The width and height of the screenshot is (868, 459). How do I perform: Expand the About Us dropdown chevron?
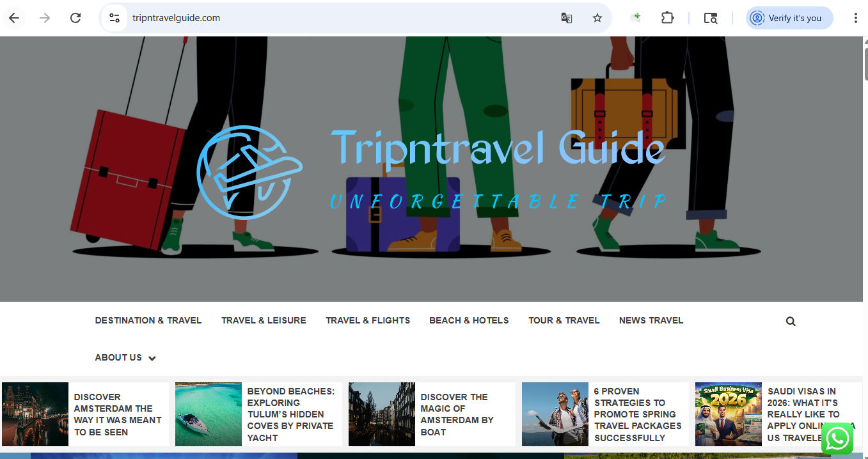coord(152,358)
